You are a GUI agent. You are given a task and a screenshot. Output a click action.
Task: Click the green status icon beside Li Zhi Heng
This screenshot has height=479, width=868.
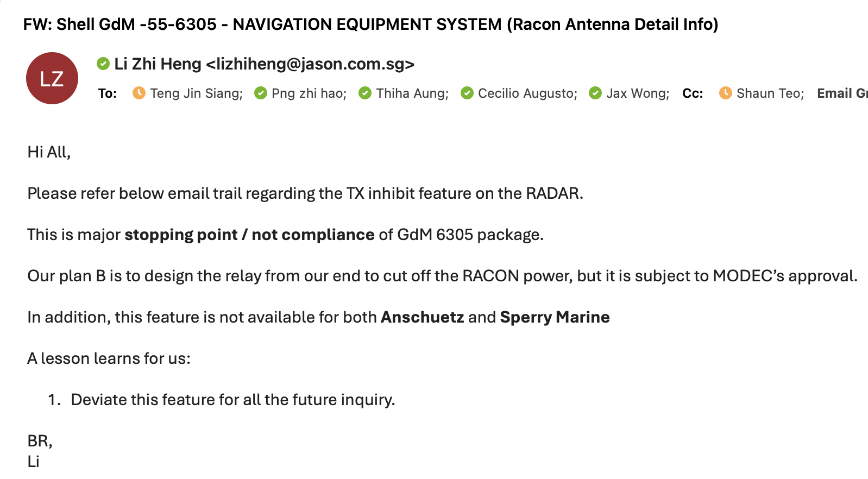(103, 64)
